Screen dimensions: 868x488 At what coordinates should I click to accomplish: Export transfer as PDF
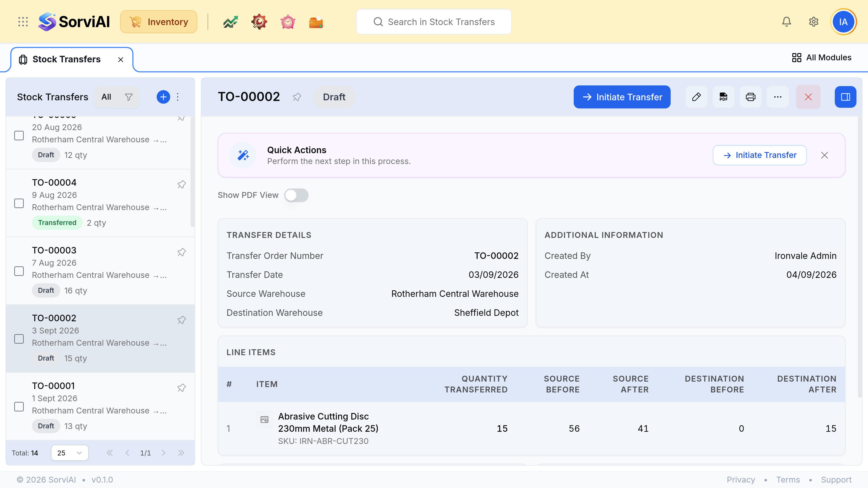click(x=723, y=97)
